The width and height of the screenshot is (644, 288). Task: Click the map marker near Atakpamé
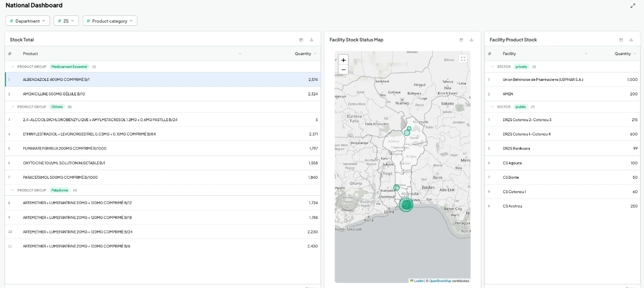tap(396, 188)
